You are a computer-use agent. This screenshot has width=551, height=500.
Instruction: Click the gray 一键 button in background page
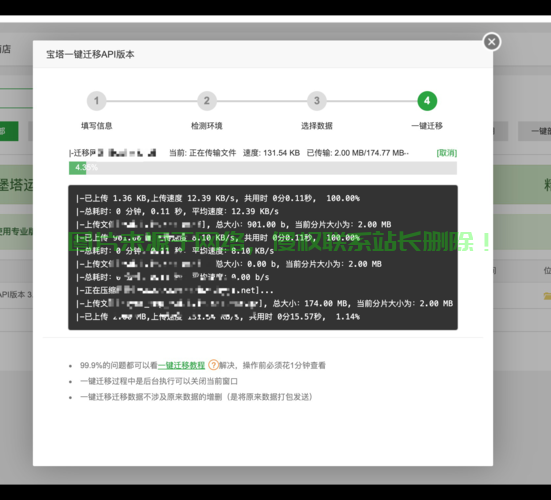coord(534,131)
